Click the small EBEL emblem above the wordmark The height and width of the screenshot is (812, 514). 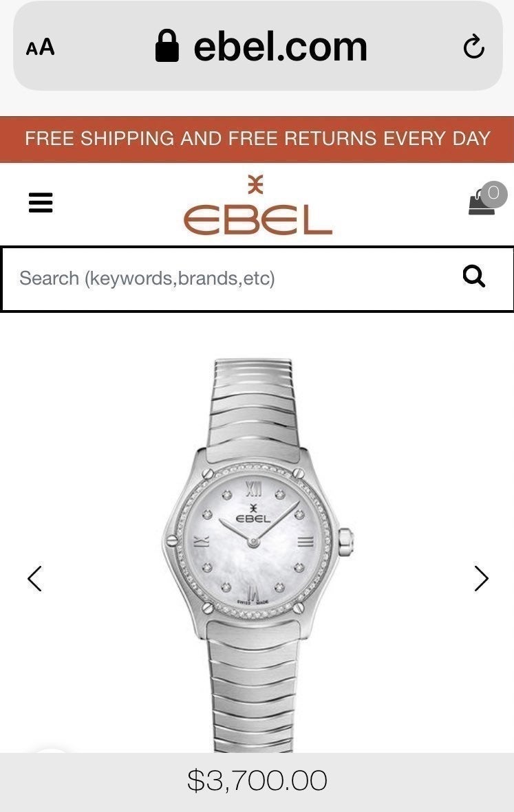(x=255, y=184)
